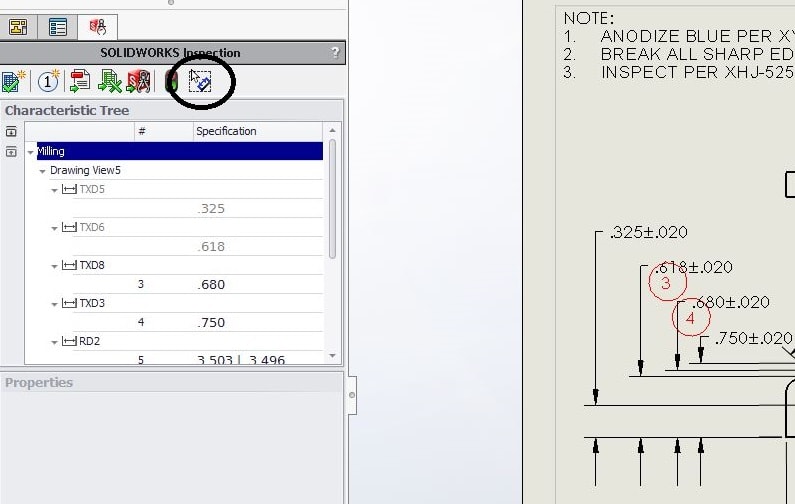Click the Specification column header
The image size is (795, 504).
coord(258,131)
